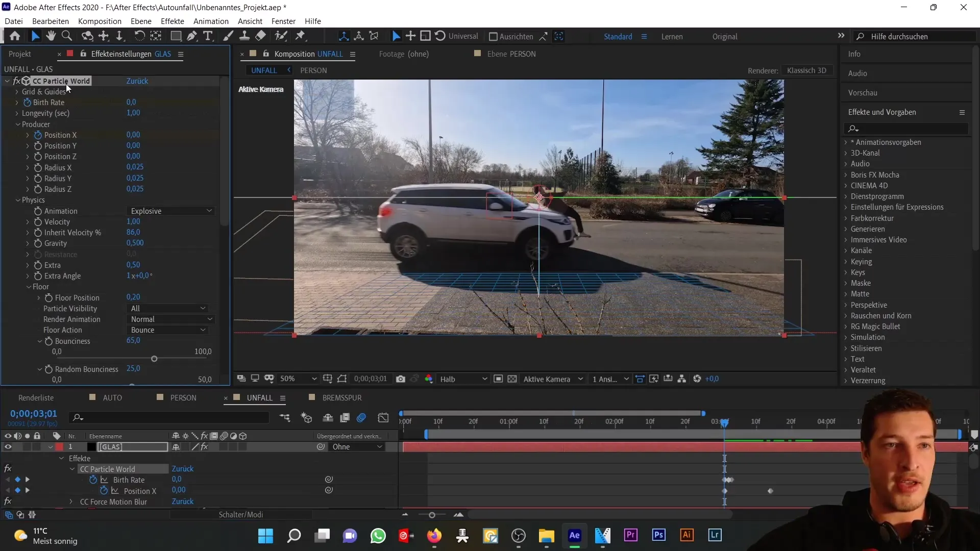Enable the Birth Rate stopwatch keyframe
Image resolution: width=980 pixels, height=551 pixels.
pos(27,102)
